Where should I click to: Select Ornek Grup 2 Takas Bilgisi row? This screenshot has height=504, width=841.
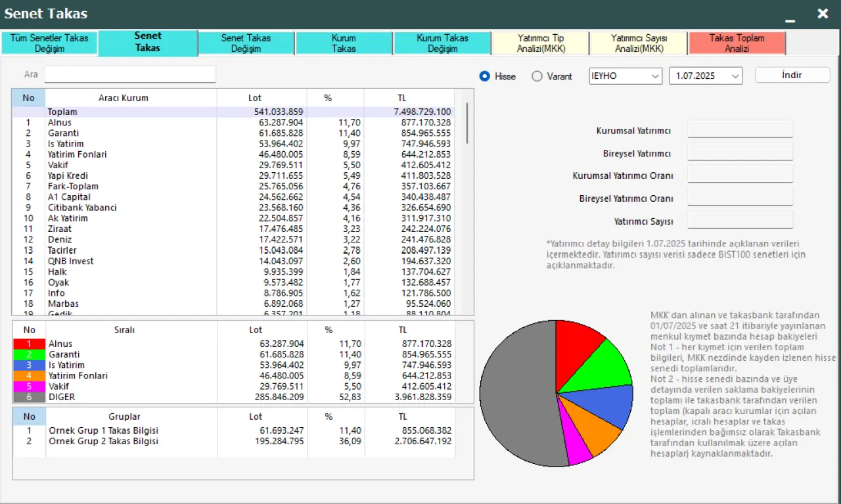click(x=103, y=441)
